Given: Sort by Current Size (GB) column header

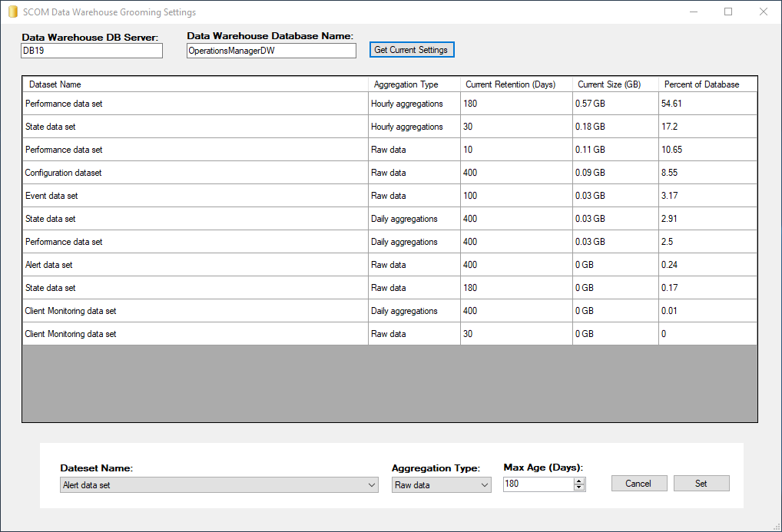Looking at the screenshot, I should pyautogui.click(x=615, y=84).
